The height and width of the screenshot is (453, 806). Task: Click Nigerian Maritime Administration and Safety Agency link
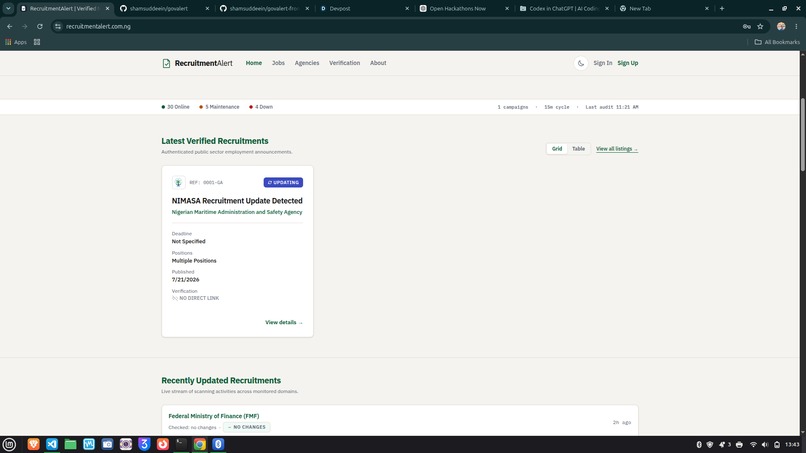[237, 212]
